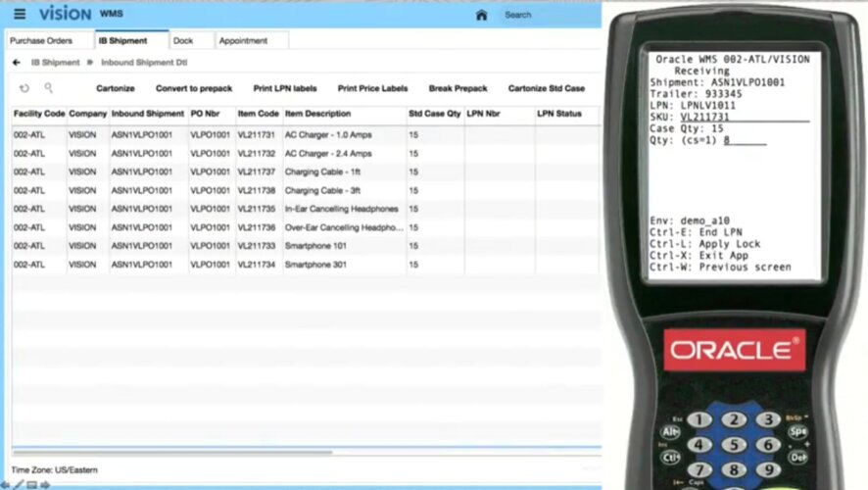Image resolution: width=868 pixels, height=490 pixels.
Task: Go to home via house icon
Action: coord(482,15)
